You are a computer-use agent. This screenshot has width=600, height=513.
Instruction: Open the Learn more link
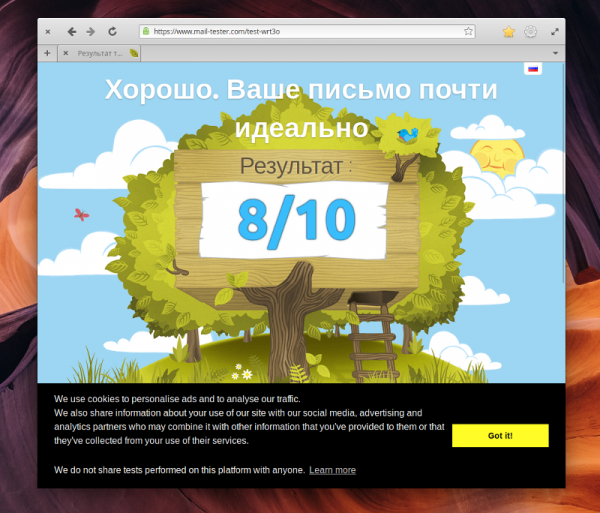[x=332, y=470]
